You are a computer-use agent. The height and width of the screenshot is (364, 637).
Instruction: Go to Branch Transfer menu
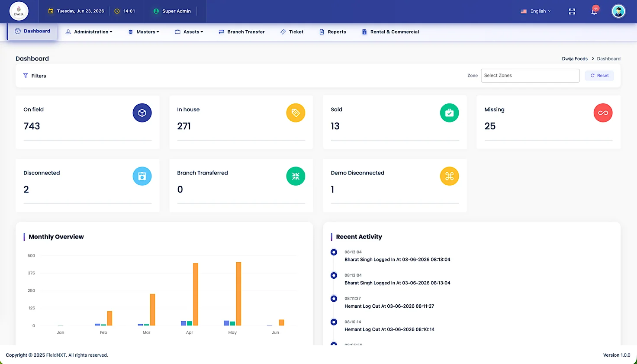coord(241,32)
